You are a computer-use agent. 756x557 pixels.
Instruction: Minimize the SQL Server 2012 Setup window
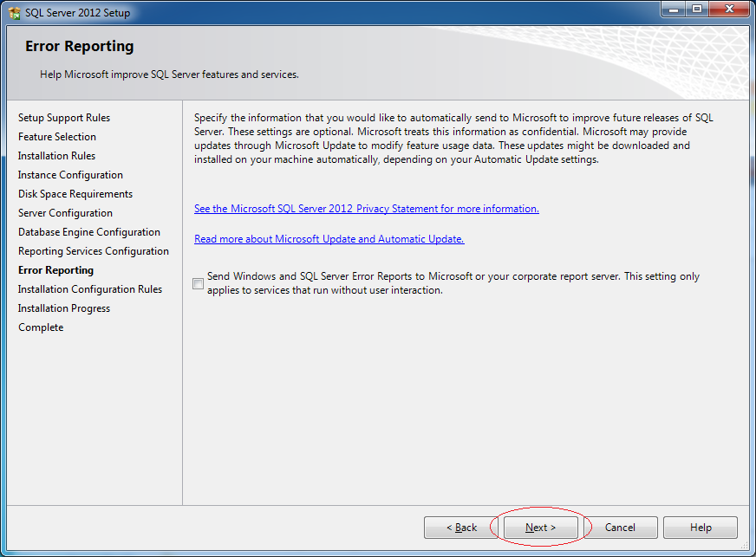click(x=674, y=10)
